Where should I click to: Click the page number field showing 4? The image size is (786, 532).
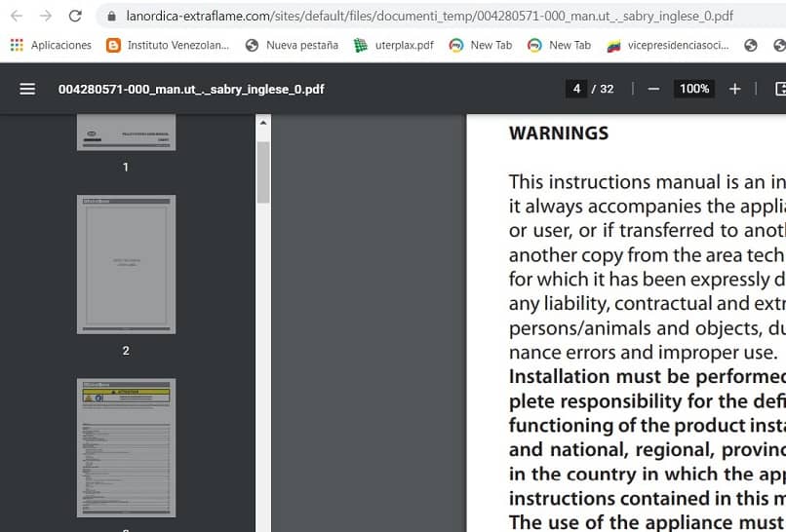tap(576, 89)
